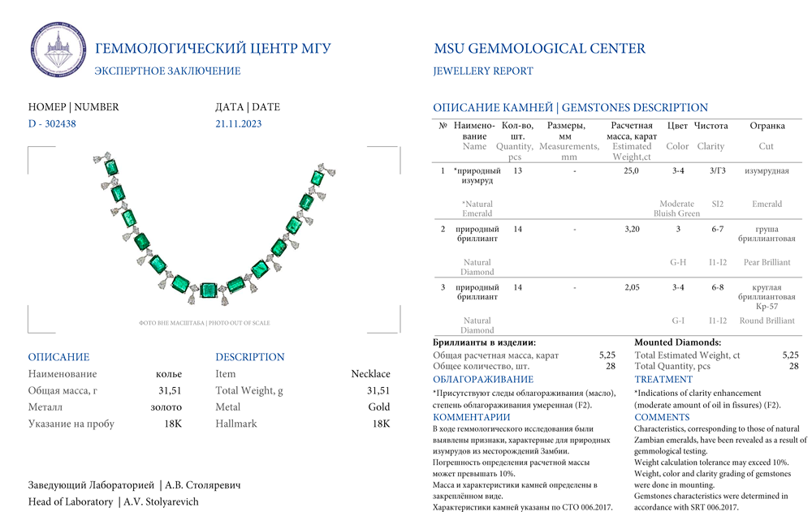Click the ЭКСПЕРТНОЕ ЗАКЛЮЧЕНИЕ subtitle
The height and width of the screenshot is (512, 812).
(167, 71)
